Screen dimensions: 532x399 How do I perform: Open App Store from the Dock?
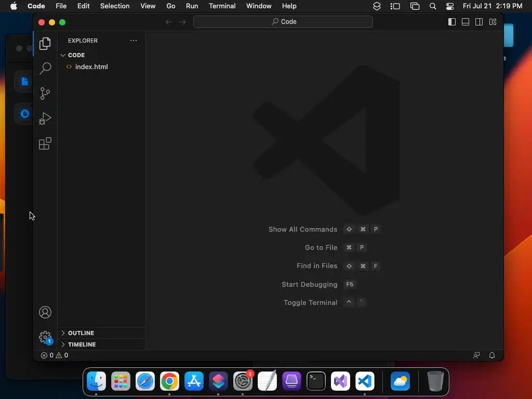coord(194,381)
